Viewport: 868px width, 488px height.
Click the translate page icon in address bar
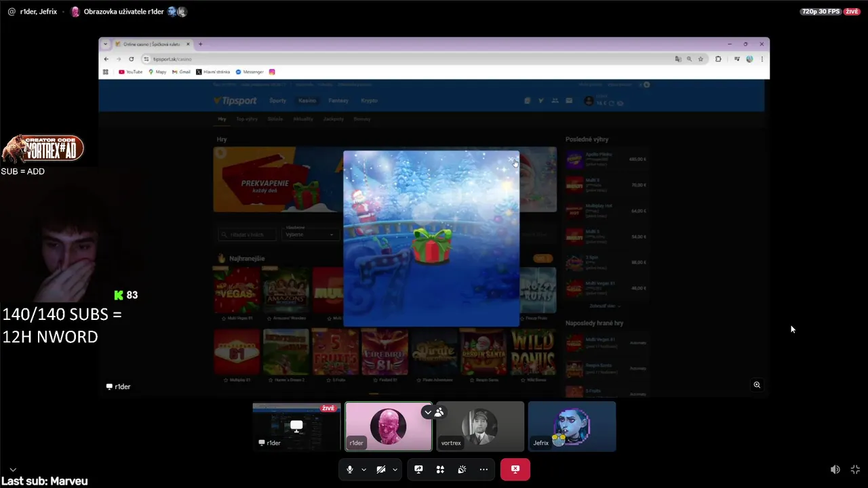677,59
